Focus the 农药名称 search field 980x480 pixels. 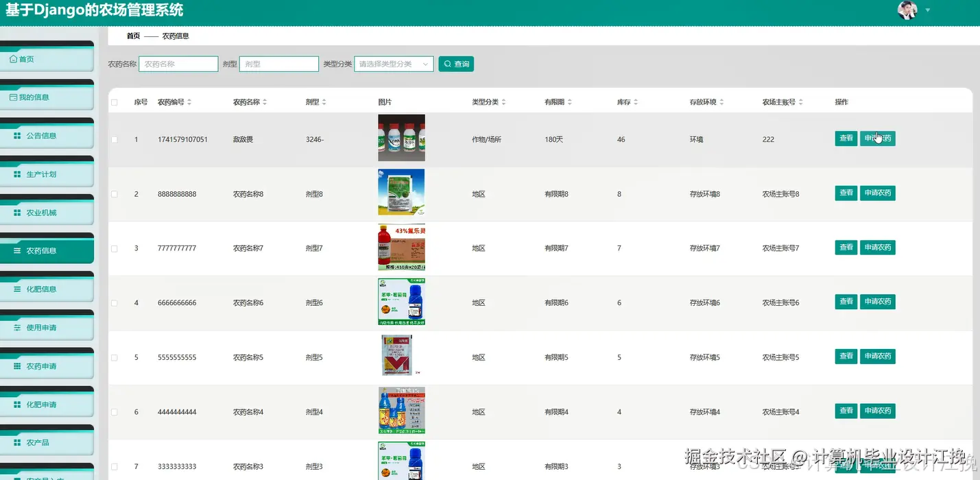pyautogui.click(x=178, y=64)
